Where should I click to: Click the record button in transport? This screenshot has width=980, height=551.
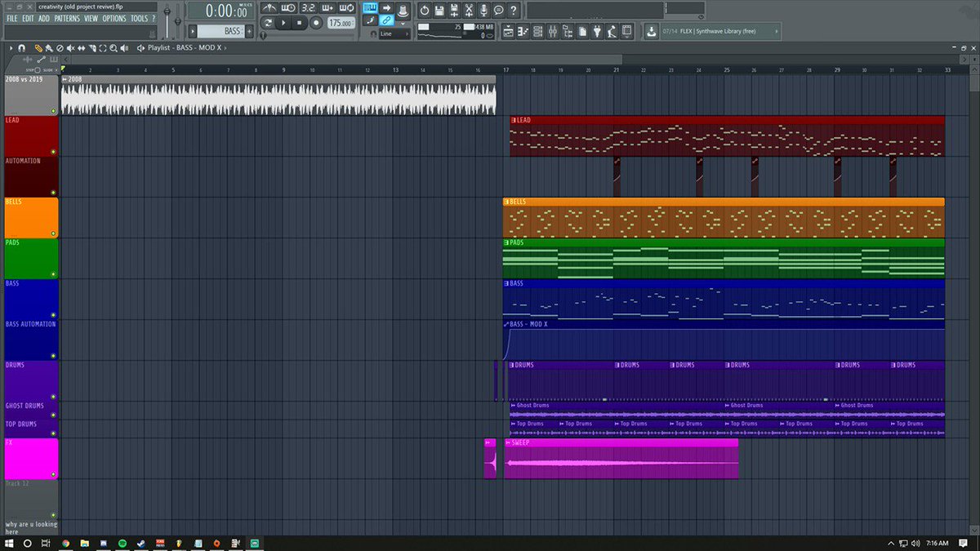click(x=316, y=23)
